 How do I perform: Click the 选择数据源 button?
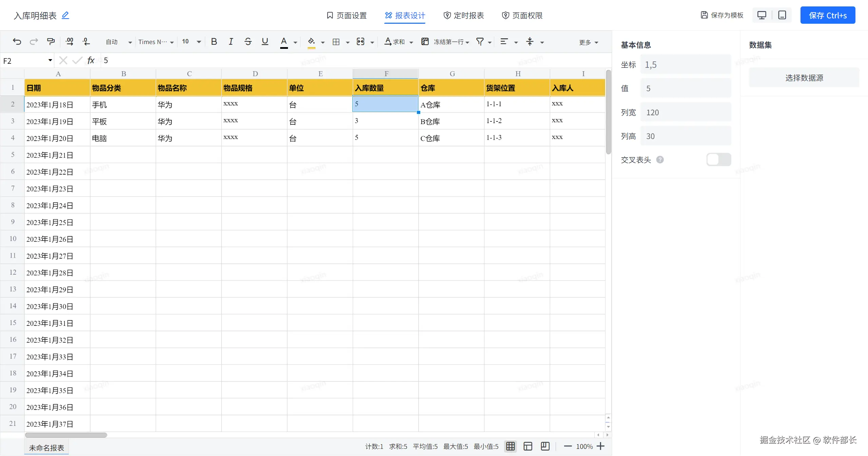[804, 78]
